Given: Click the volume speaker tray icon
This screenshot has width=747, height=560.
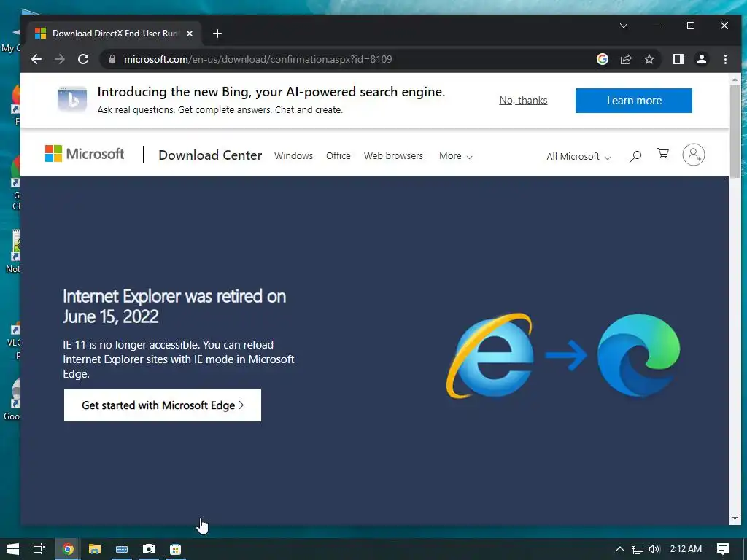Looking at the screenshot, I should [654, 549].
